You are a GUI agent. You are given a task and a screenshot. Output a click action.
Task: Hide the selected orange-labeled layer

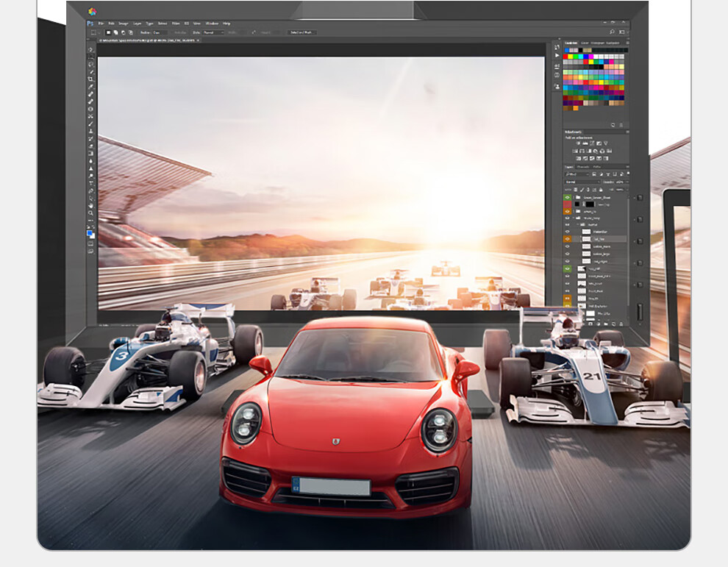[567, 239]
